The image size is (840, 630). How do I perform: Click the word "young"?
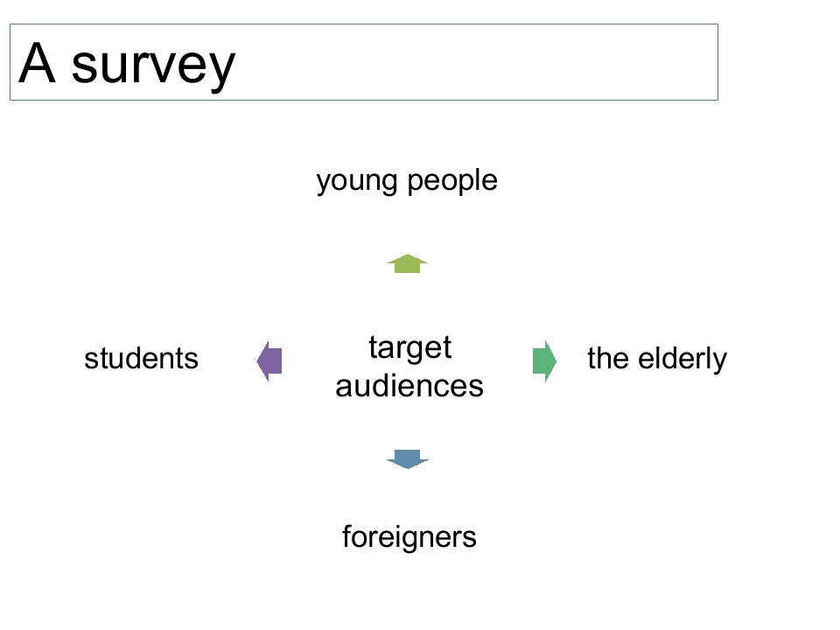pos(357,182)
